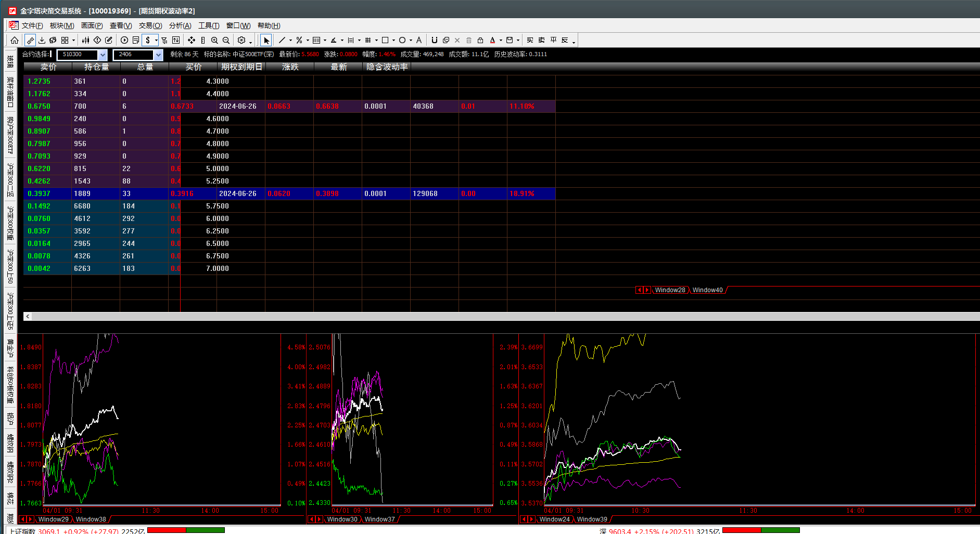
Task: Toggle the lock drawings icon
Action: [480, 40]
